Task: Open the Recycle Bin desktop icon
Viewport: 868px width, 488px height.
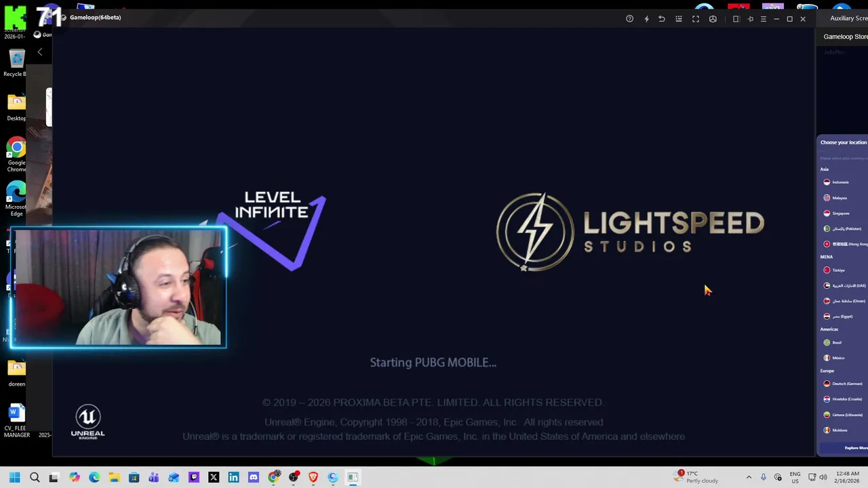Action: (16, 63)
